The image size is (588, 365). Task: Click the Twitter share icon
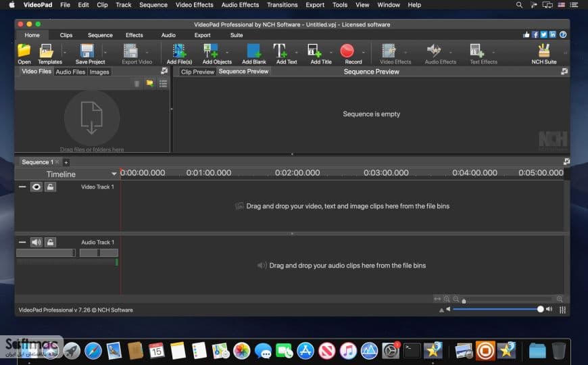(544, 34)
